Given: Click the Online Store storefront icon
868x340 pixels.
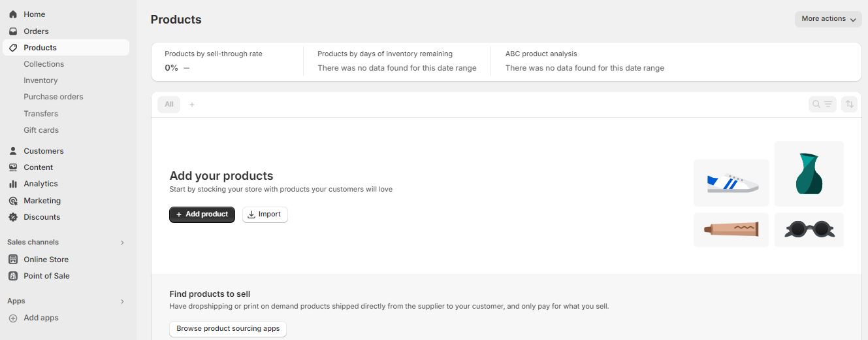Looking at the screenshot, I should (13, 260).
